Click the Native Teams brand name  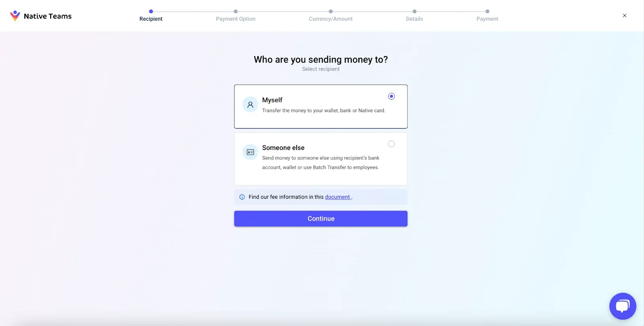(x=47, y=16)
